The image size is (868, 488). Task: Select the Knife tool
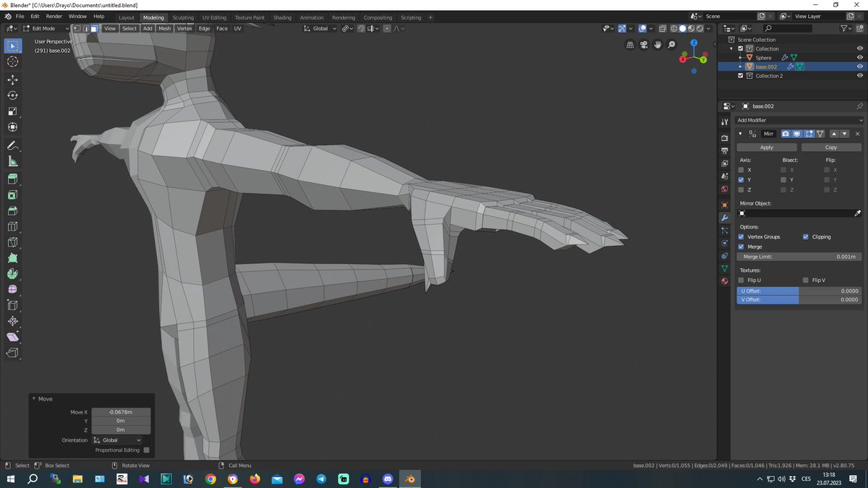pos(12,242)
